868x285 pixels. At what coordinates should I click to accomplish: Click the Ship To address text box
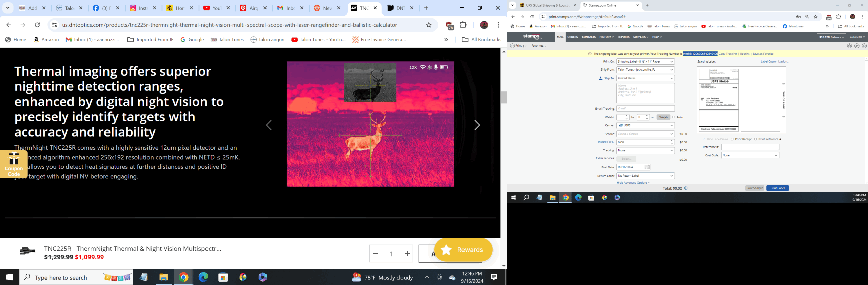(x=646, y=93)
